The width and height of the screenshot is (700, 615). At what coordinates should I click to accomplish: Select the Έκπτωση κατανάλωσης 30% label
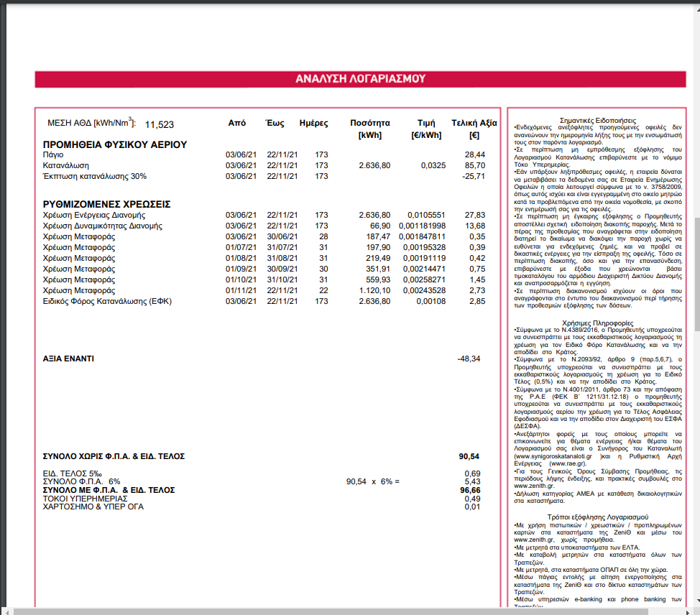pos(95,176)
